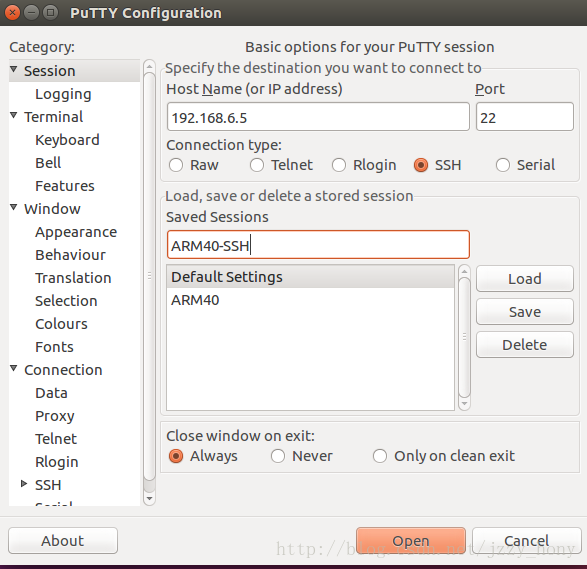Collapse the Connection category triangle

tap(14, 369)
